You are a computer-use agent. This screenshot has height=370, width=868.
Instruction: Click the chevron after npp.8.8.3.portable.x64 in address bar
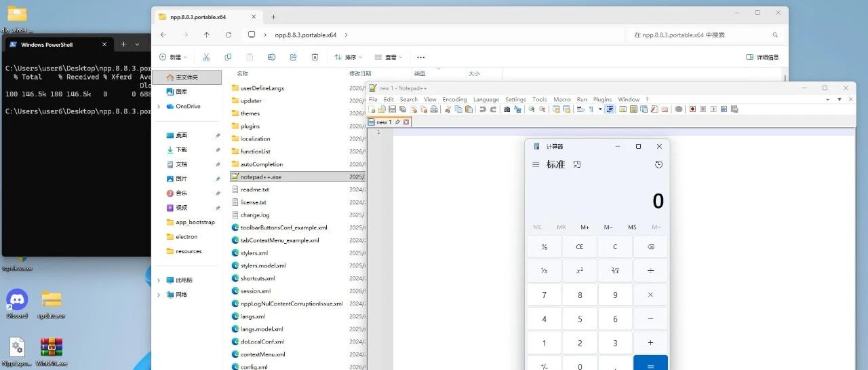point(347,35)
